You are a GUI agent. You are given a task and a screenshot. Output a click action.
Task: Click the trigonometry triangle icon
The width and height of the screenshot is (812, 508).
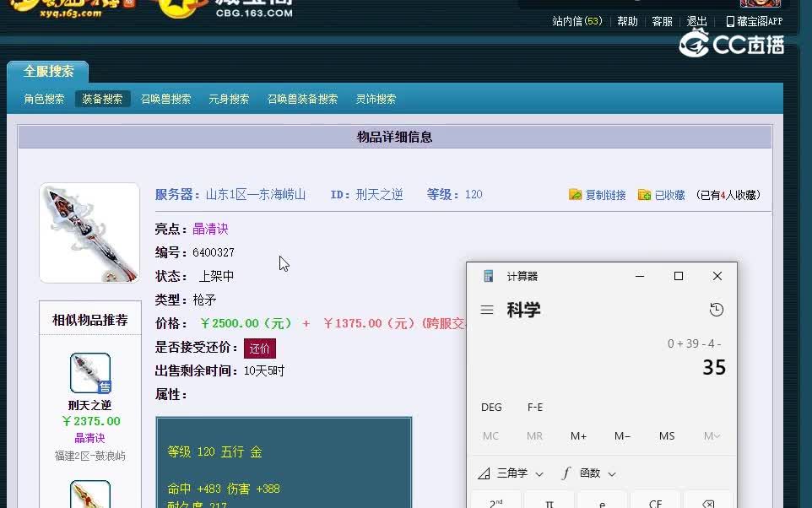pyautogui.click(x=484, y=473)
